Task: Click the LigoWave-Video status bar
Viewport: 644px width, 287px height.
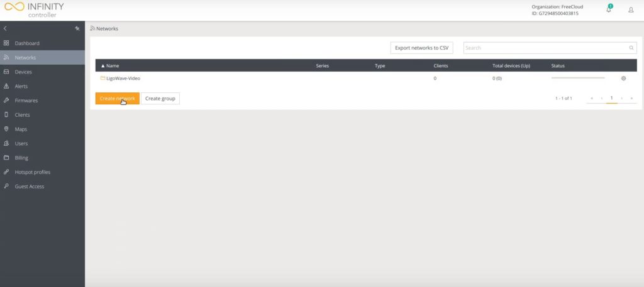Action: 578,78
